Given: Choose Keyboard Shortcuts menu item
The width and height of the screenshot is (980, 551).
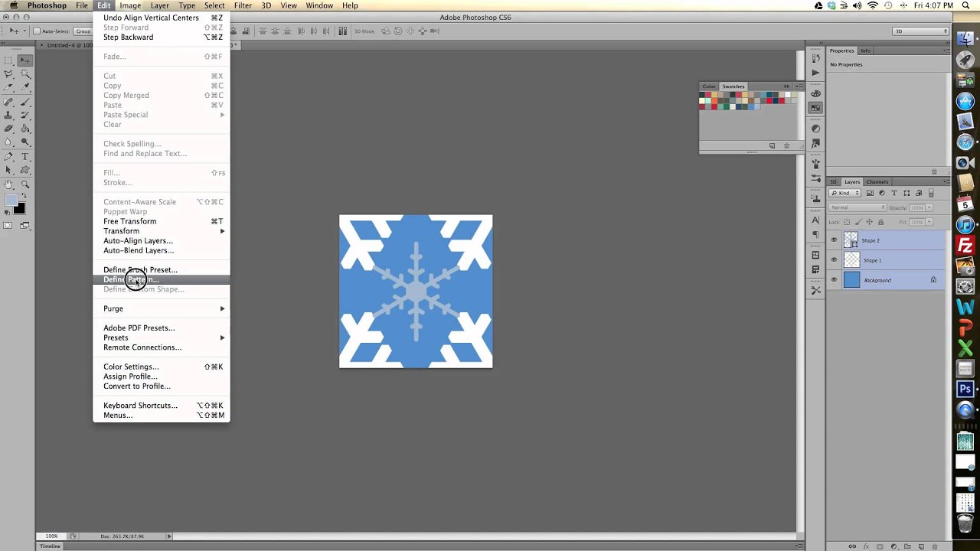Looking at the screenshot, I should click(162, 406).
